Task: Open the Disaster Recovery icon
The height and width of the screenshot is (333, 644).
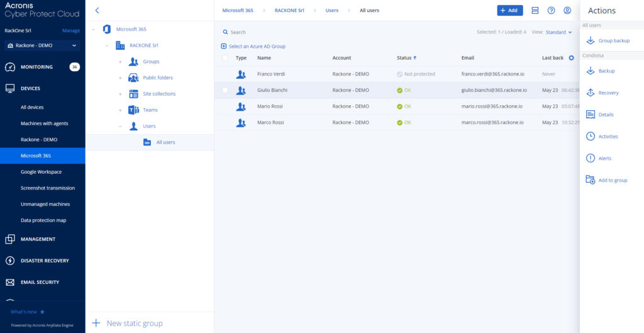Action: 10,261
